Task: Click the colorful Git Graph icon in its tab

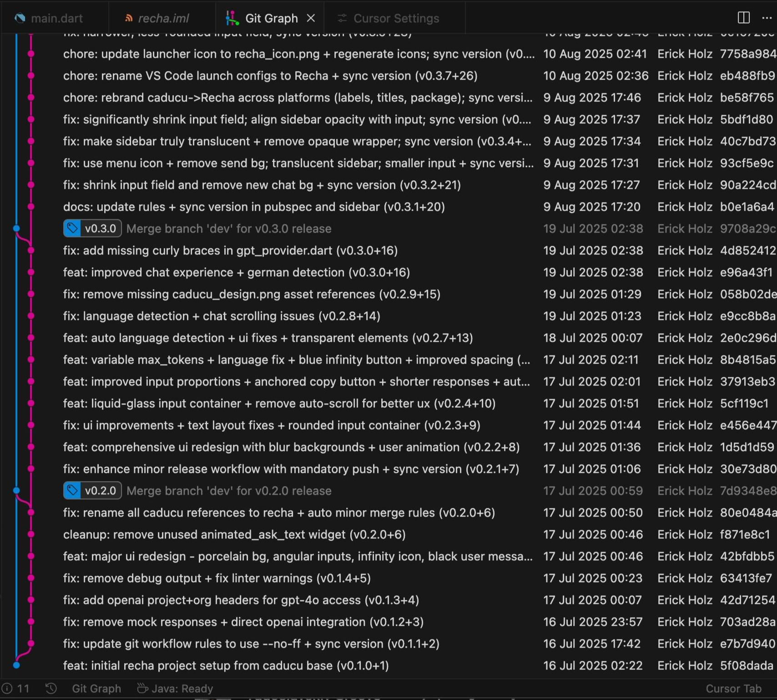Action: [232, 18]
